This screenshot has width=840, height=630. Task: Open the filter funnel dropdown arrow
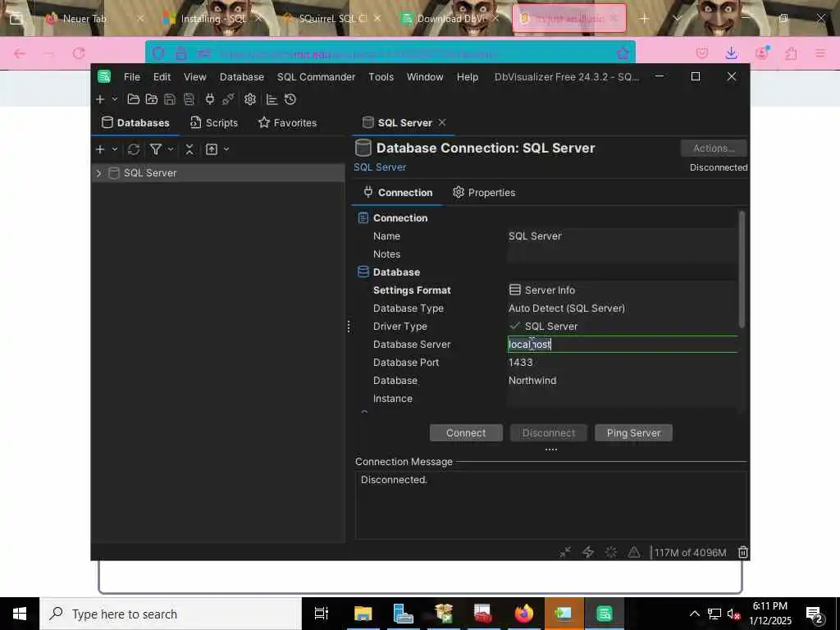(x=171, y=149)
